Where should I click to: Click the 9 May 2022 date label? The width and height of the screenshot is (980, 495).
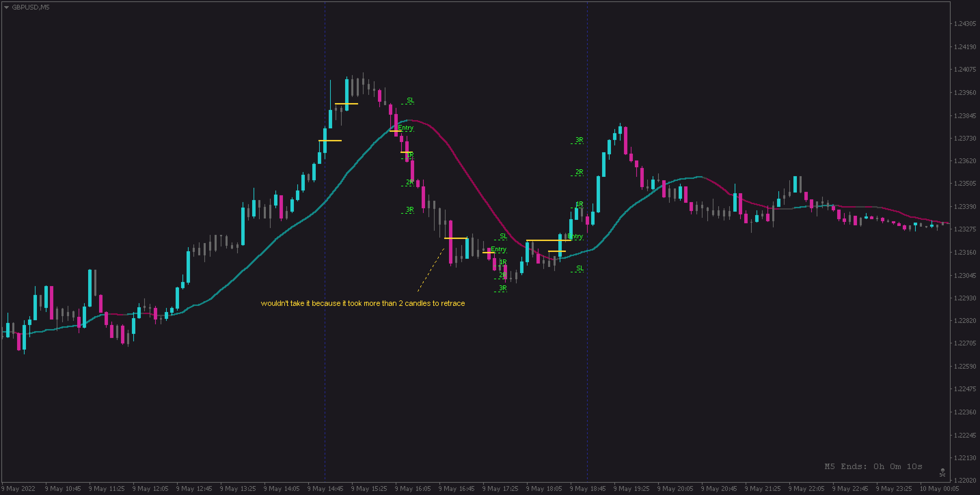pos(18,489)
